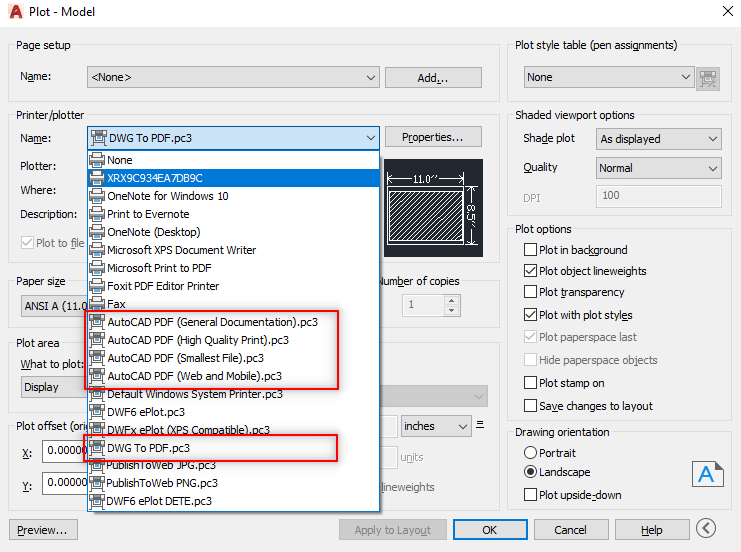Image resolution: width=741 pixels, height=552 pixels.
Task: Select DWG To PDF.pc3 in the list
Action: (233, 448)
